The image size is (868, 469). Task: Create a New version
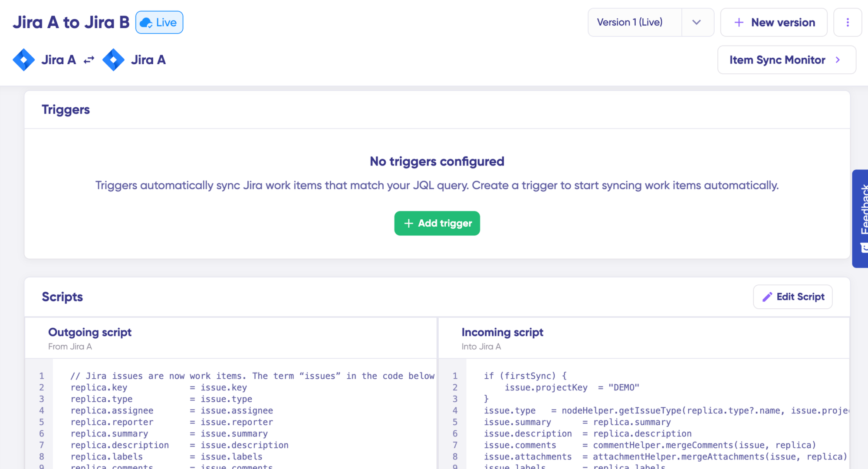tap(774, 23)
